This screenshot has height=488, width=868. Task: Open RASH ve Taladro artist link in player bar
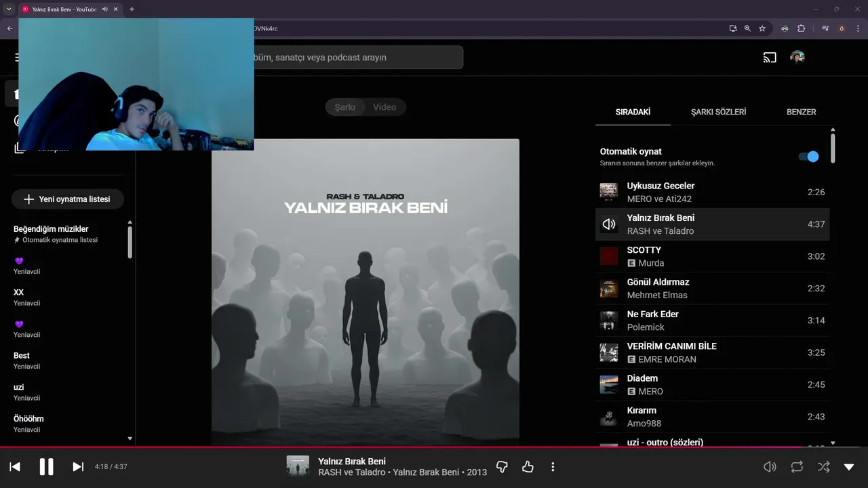[x=352, y=472]
